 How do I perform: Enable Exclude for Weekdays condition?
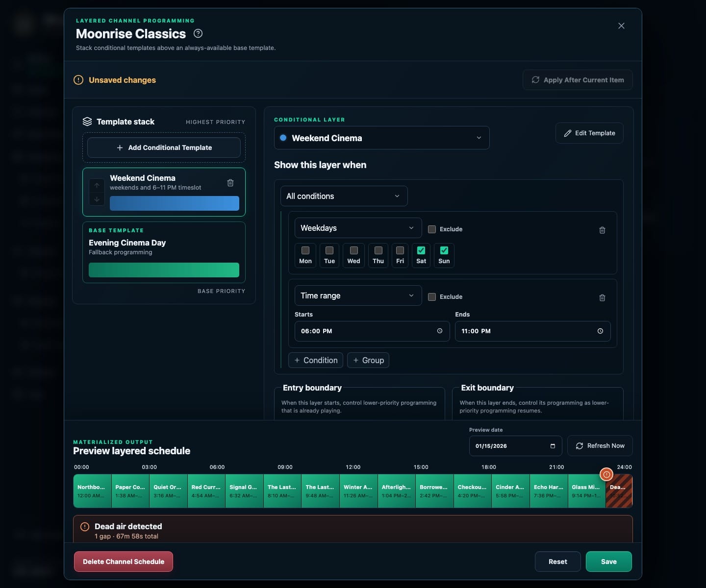[432, 229]
